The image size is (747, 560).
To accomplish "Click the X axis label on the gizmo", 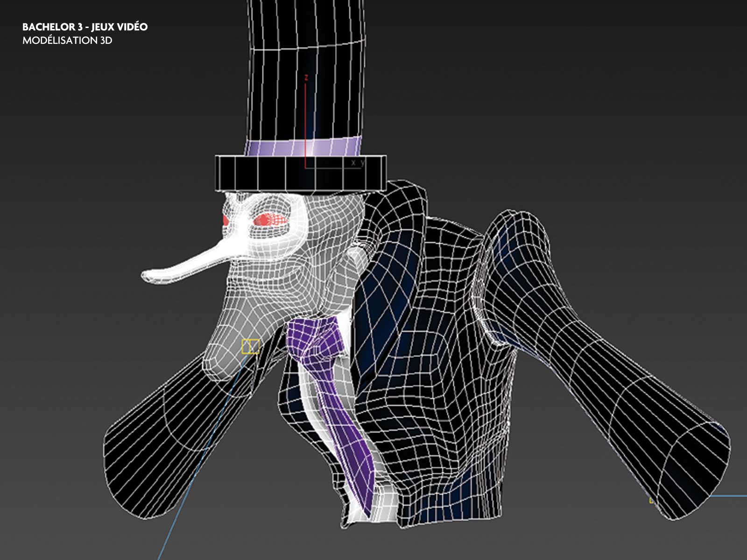I will point(353,162).
